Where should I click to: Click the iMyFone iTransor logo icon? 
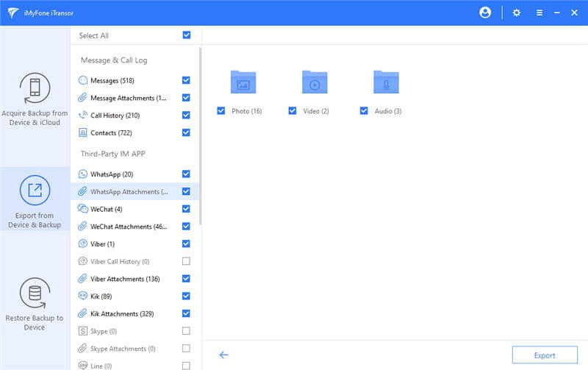point(12,13)
